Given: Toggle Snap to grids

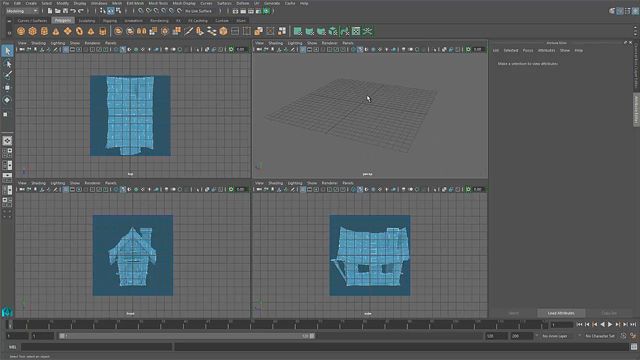Looking at the screenshot, I should pos(140,11).
